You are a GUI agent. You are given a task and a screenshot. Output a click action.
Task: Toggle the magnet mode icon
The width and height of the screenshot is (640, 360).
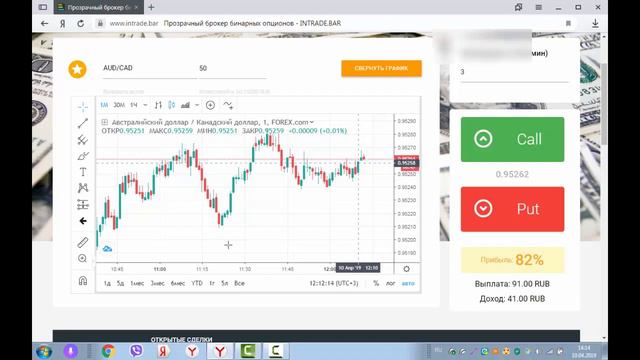pos(83,281)
